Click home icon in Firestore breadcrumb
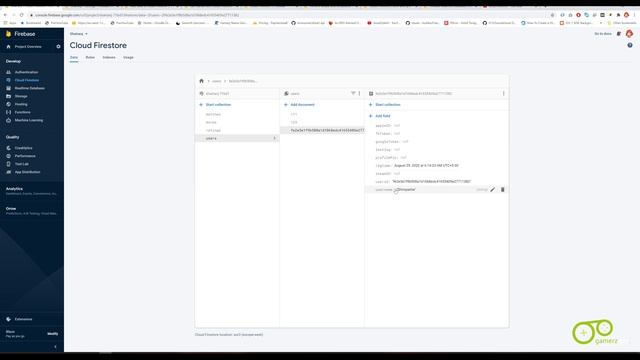The image size is (640, 360). point(201,81)
